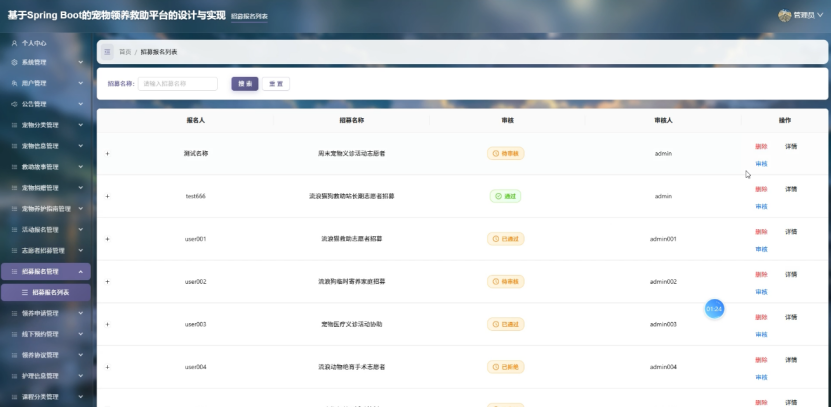Click 审核 for the test666 row

pos(761,207)
